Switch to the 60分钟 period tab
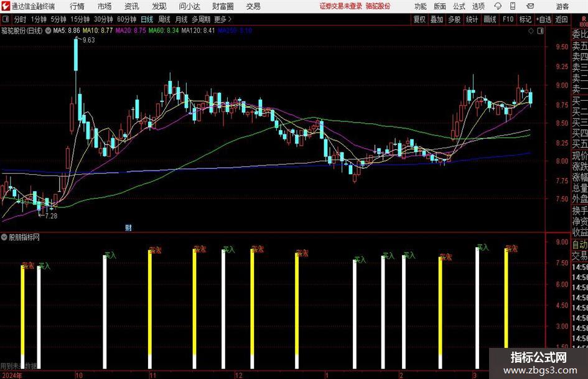Viewport: 588px width, 379px height. point(127,19)
